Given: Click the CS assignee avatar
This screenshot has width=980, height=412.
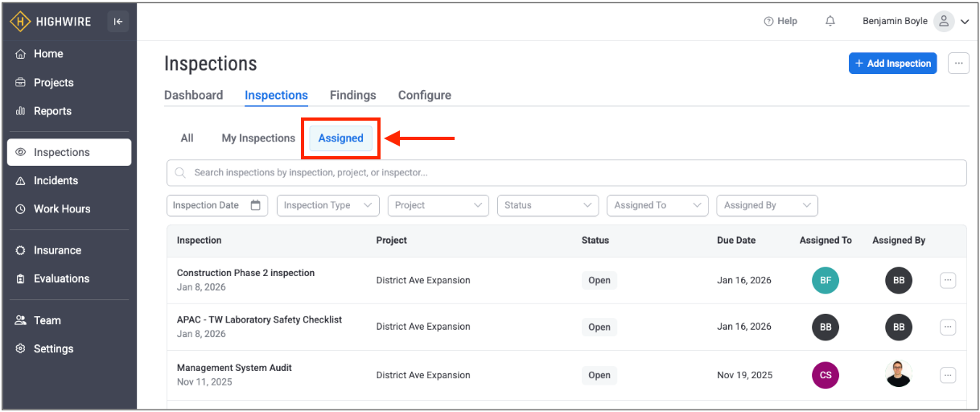Looking at the screenshot, I should 826,375.
